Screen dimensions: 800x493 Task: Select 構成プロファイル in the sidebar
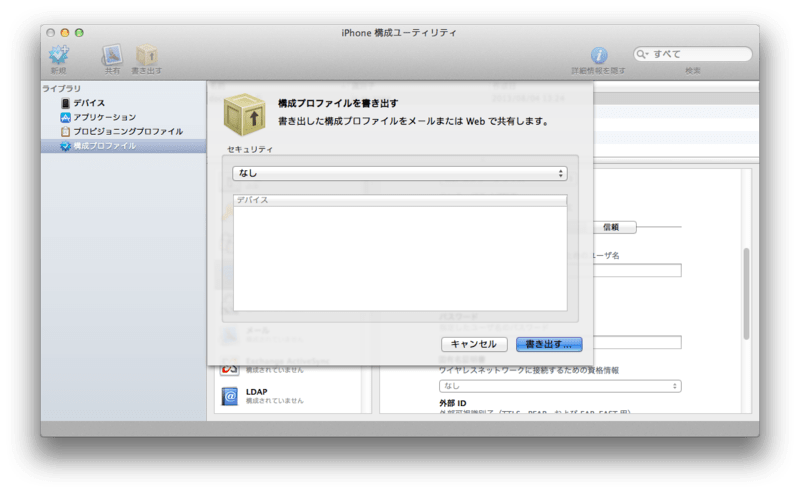pyautogui.click(x=123, y=146)
